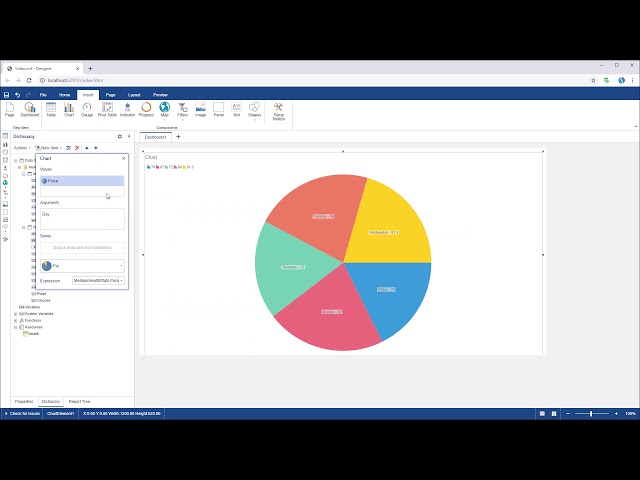Click the Save icon in the title bar
The height and width of the screenshot is (480, 640).
click(6, 95)
